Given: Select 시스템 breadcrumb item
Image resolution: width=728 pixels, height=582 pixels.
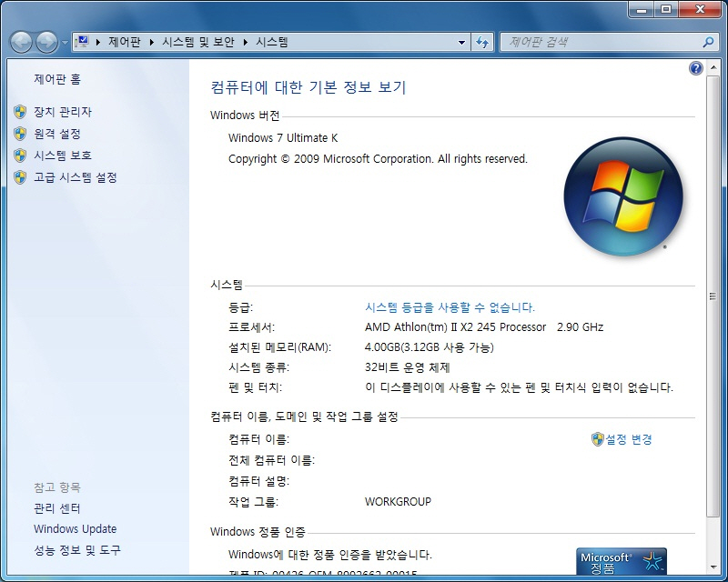Looking at the screenshot, I should click(x=272, y=42).
